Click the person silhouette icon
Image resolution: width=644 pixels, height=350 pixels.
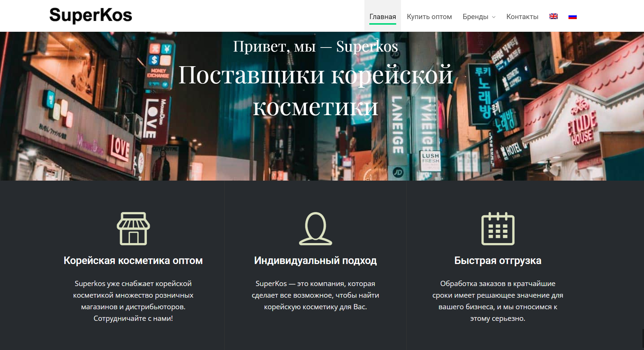pos(315,228)
